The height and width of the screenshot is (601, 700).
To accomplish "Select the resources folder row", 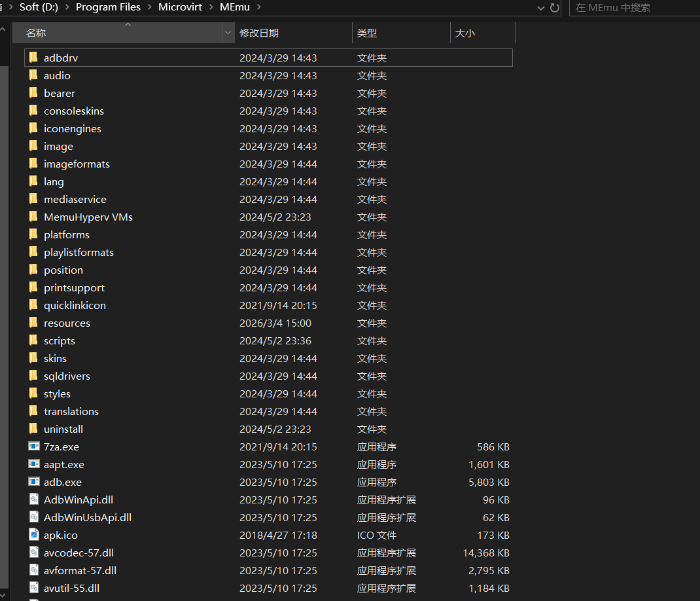I will (x=67, y=323).
